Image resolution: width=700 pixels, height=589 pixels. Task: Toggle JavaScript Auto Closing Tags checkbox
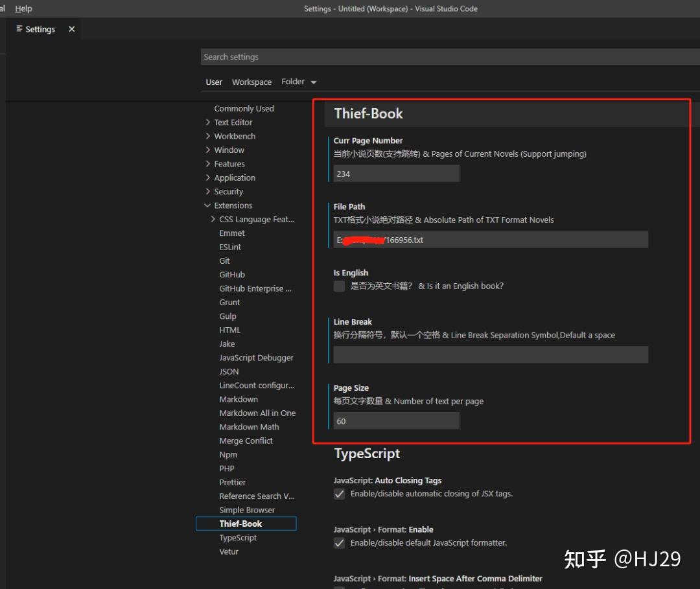tap(339, 494)
